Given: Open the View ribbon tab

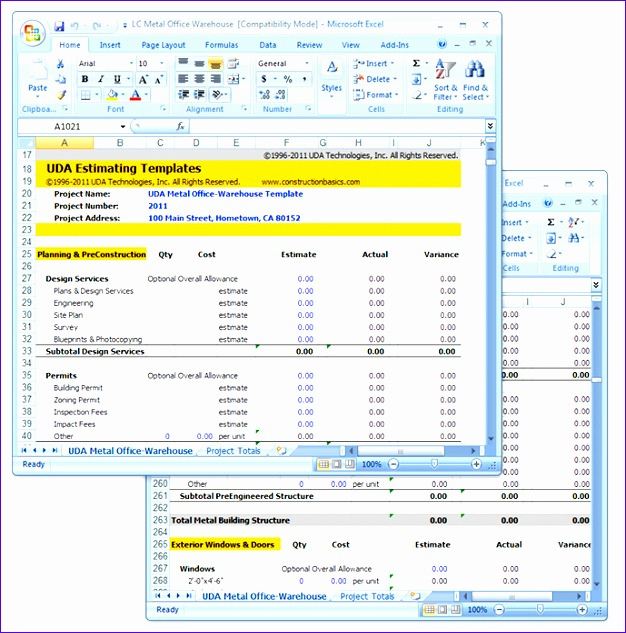Looking at the screenshot, I should (x=350, y=45).
